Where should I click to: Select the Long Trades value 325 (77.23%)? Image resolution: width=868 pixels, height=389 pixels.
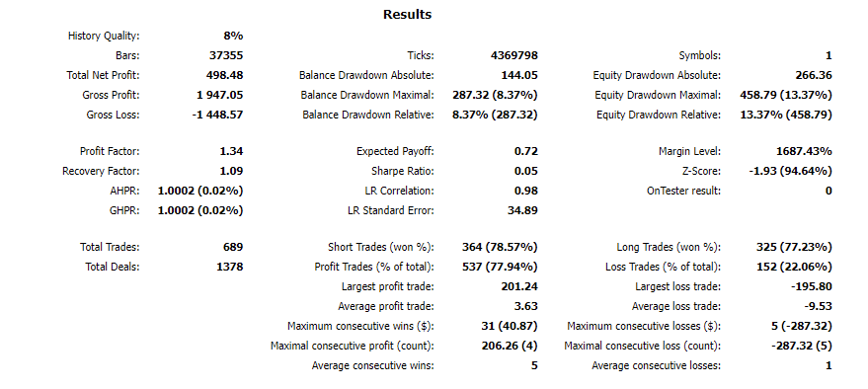click(x=794, y=247)
